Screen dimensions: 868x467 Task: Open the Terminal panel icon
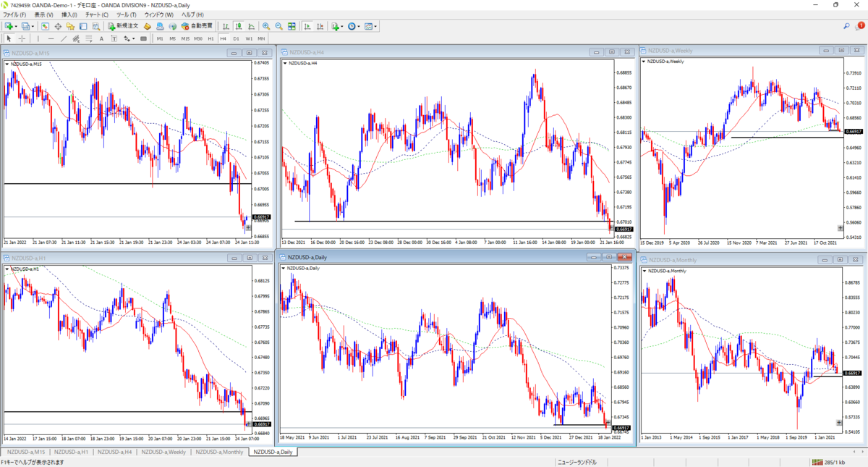[x=83, y=26]
